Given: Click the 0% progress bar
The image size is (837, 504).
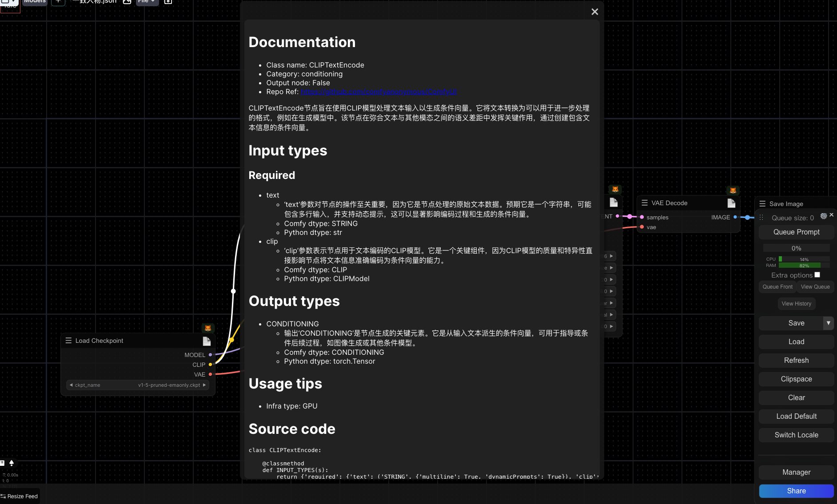Looking at the screenshot, I should tap(796, 248).
